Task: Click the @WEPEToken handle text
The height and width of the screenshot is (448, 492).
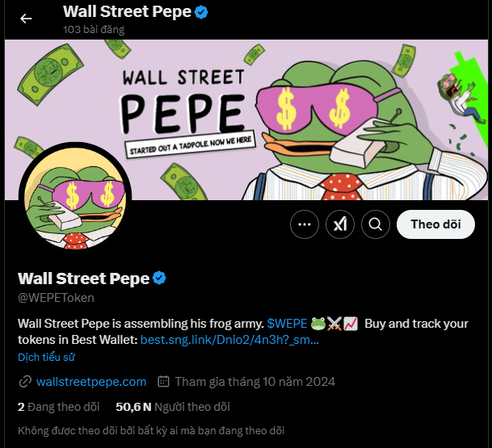Action: pyautogui.click(x=56, y=299)
